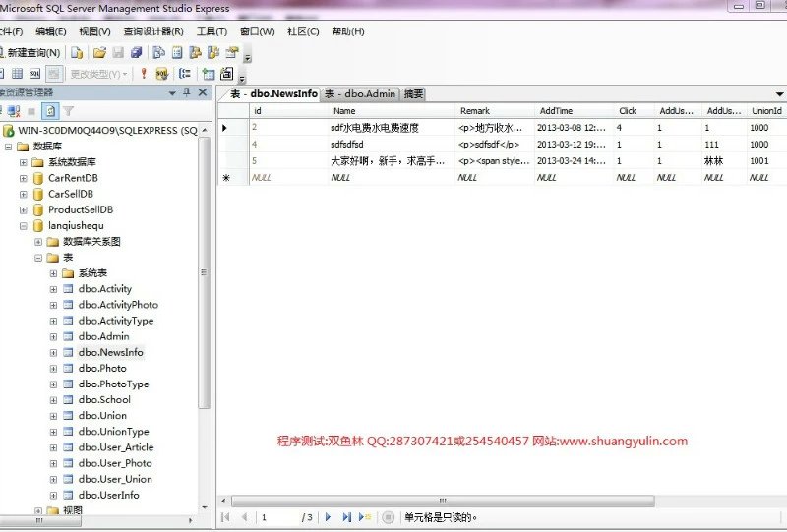The height and width of the screenshot is (532, 787).
Task: Open the Change Type (更改类型) dropdown
Action: click(98, 75)
